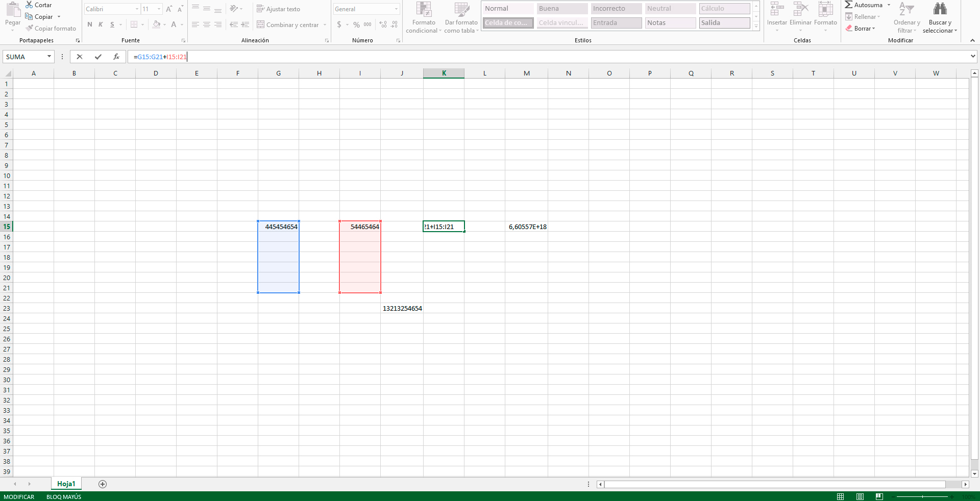This screenshot has height=501, width=980.
Task: Click the Borrar eraser icon
Action: coord(849,29)
